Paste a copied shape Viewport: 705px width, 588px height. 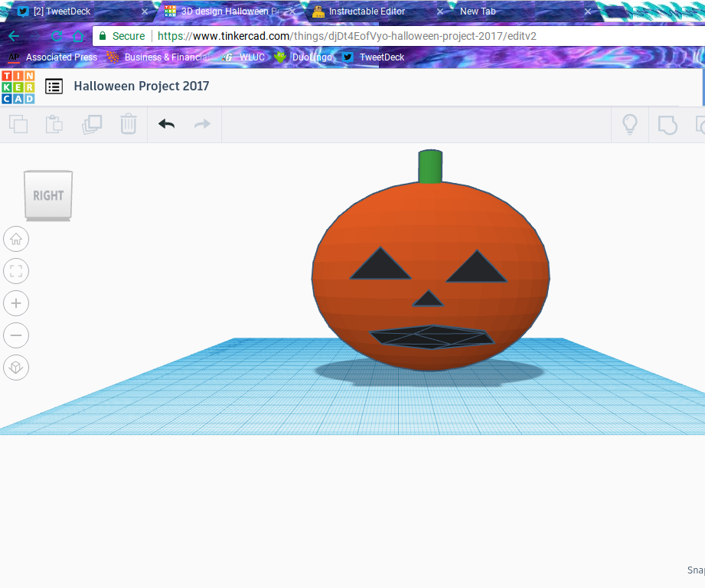click(54, 124)
